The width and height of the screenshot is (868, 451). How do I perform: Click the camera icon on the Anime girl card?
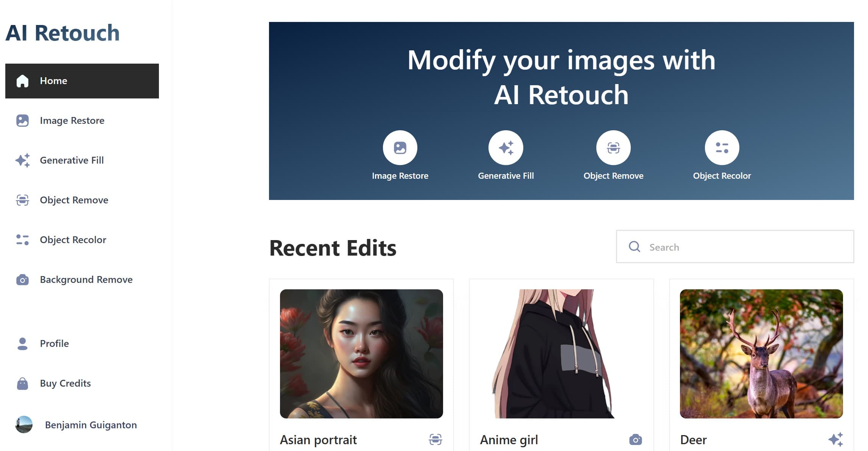[x=635, y=439]
